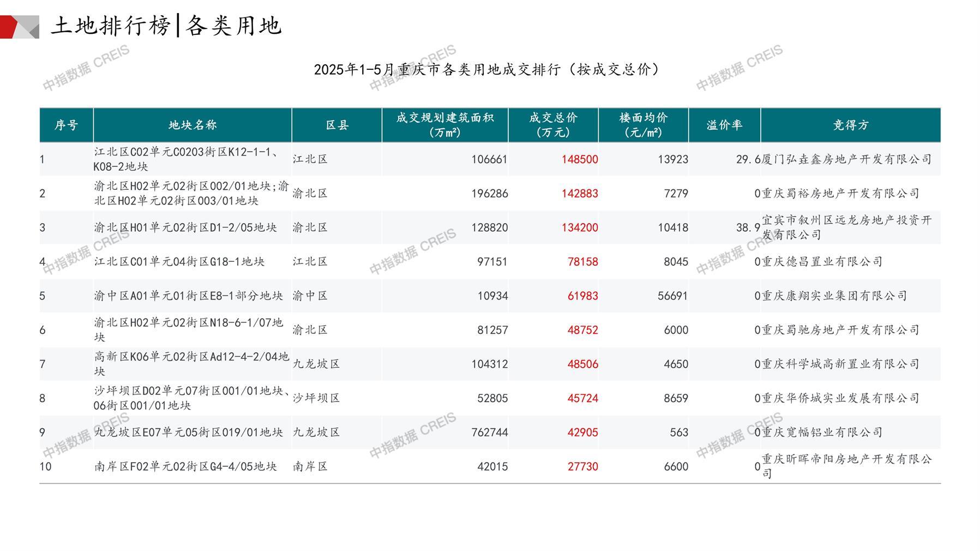Select the 序号 column header

[66, 125]
